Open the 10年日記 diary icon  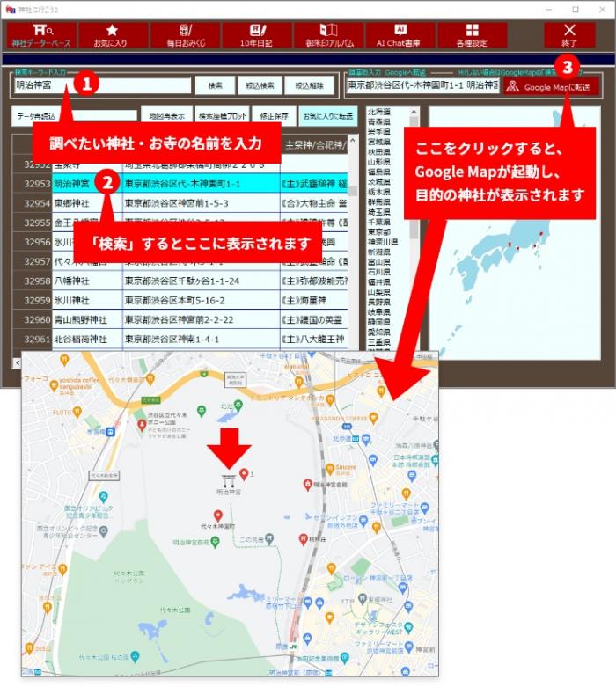click(x=257, y=35)
